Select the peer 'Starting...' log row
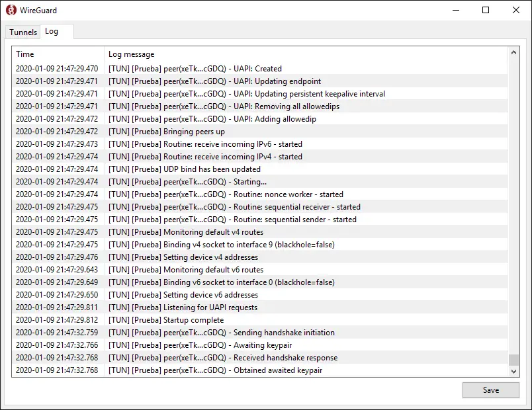This screenshot has width=532, height=410. [x=260, y=181]
